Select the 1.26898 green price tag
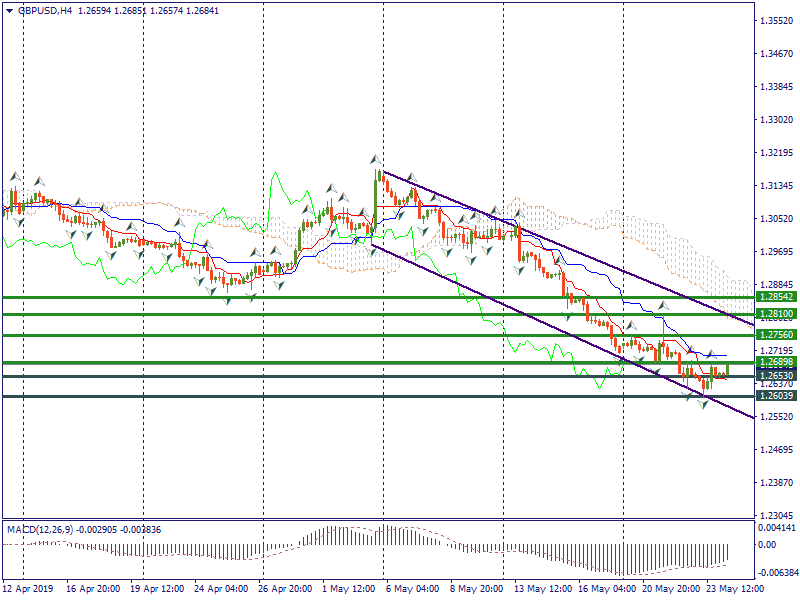 point(776,362)
